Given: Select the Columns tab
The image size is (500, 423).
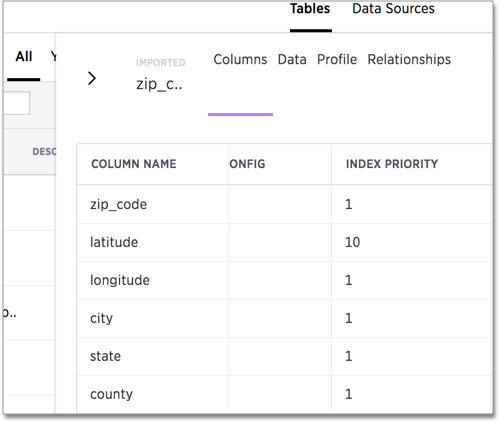Looking at the screenshot, I should tap(240, 60).
